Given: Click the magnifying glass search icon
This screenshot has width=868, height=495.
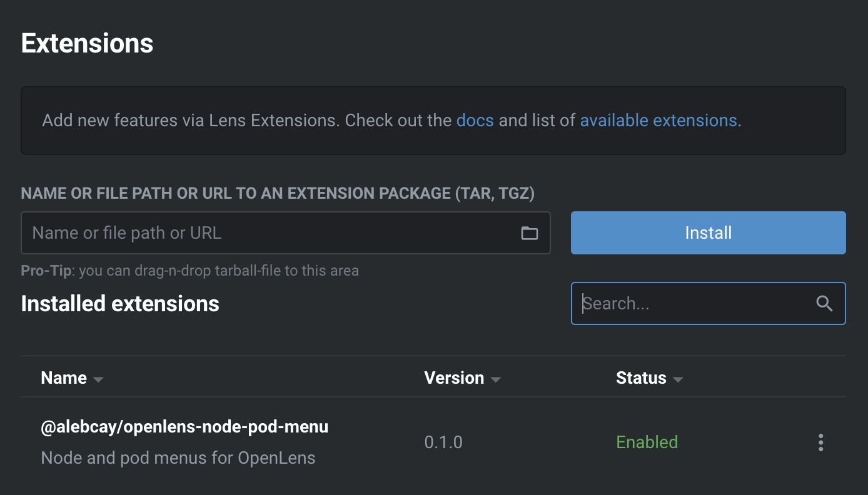Looking at the screenshot, I should (824, 304).
